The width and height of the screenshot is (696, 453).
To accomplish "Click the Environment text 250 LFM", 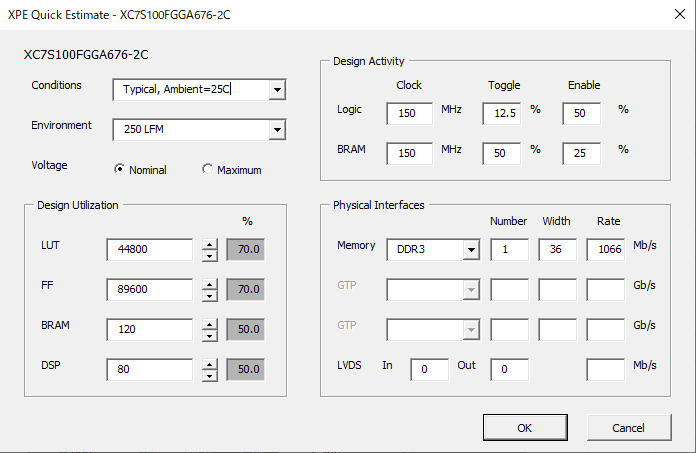I will click(x=143, y=129).
